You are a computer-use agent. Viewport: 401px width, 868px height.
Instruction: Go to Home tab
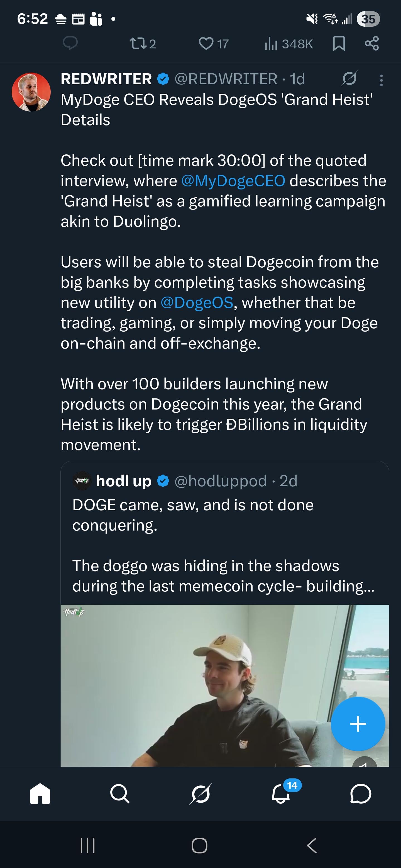pyautogui.click(x=40, y=793)
